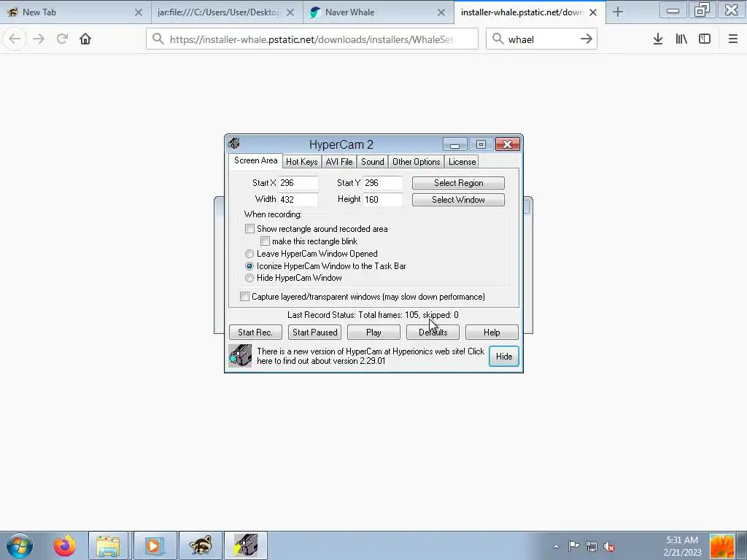
Task: Switch to raccoon browser taskbar icon
Action: (200, 545)
